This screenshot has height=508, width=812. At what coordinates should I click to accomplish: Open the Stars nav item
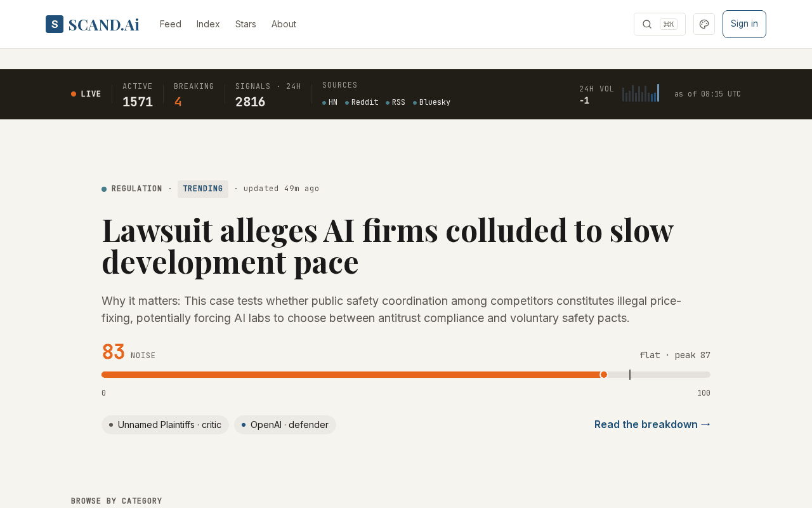point(246,24)
